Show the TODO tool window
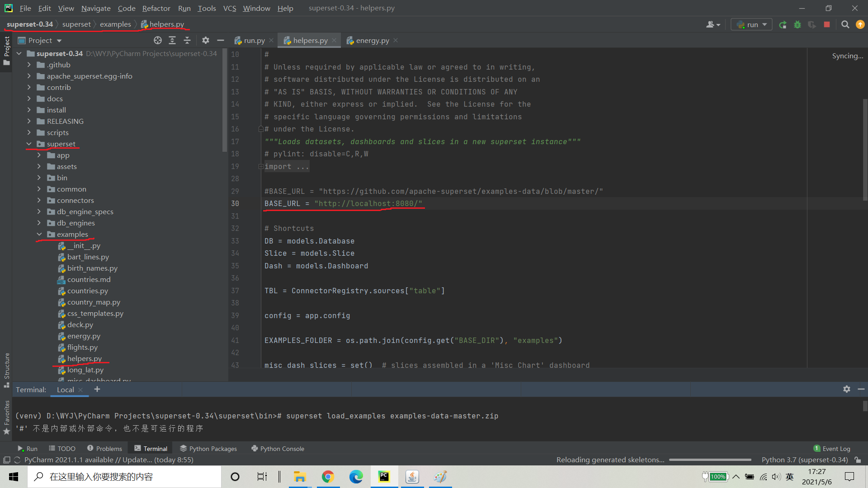The height and width of the screenshot is (488, 868). 62,448
